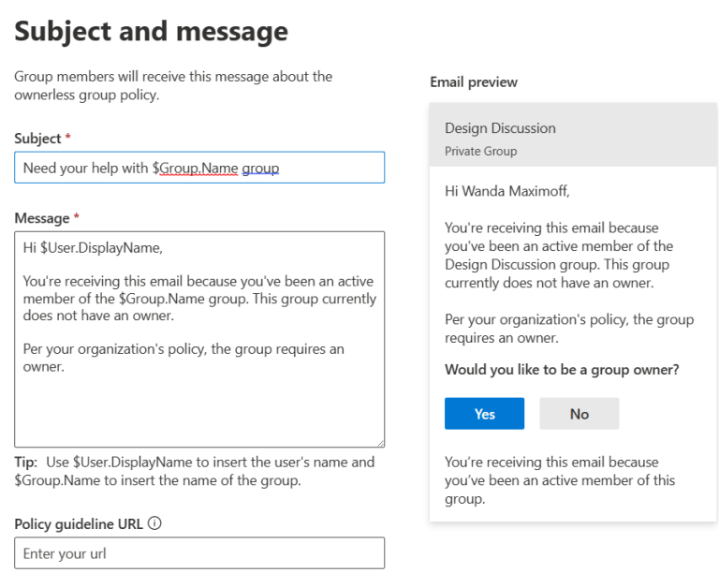Image resolution: width=719 pixels, height=588 pixels.
Task: Click inside the Message text area
Action: [199, 339]
